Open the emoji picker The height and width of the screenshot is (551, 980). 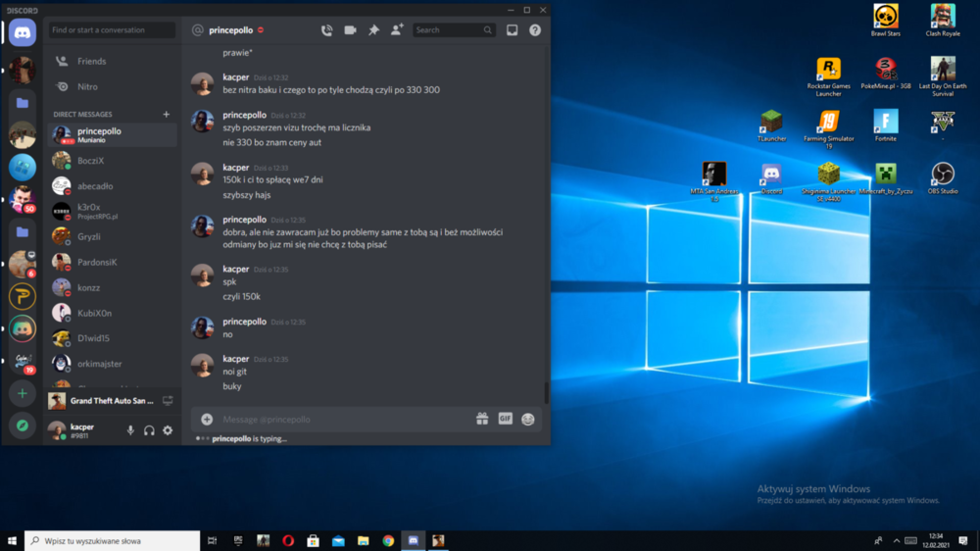click(x=528, y=419)
